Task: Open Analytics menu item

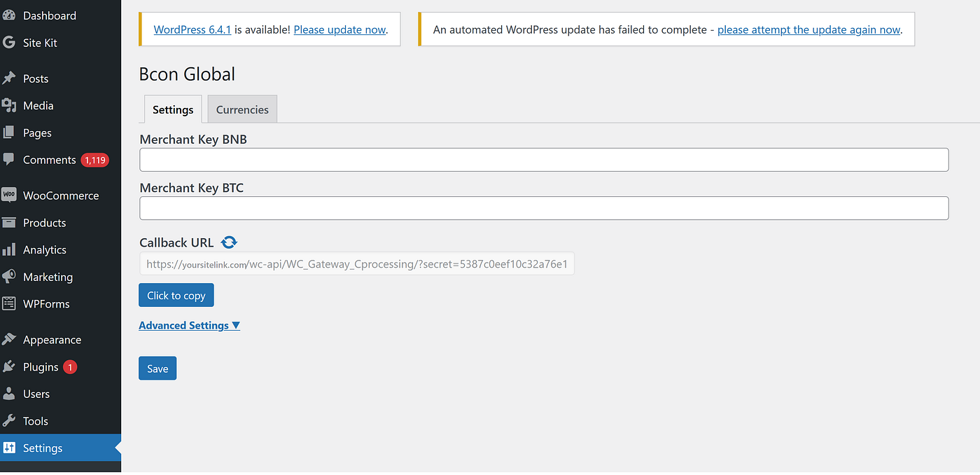Action: (45, 250)
